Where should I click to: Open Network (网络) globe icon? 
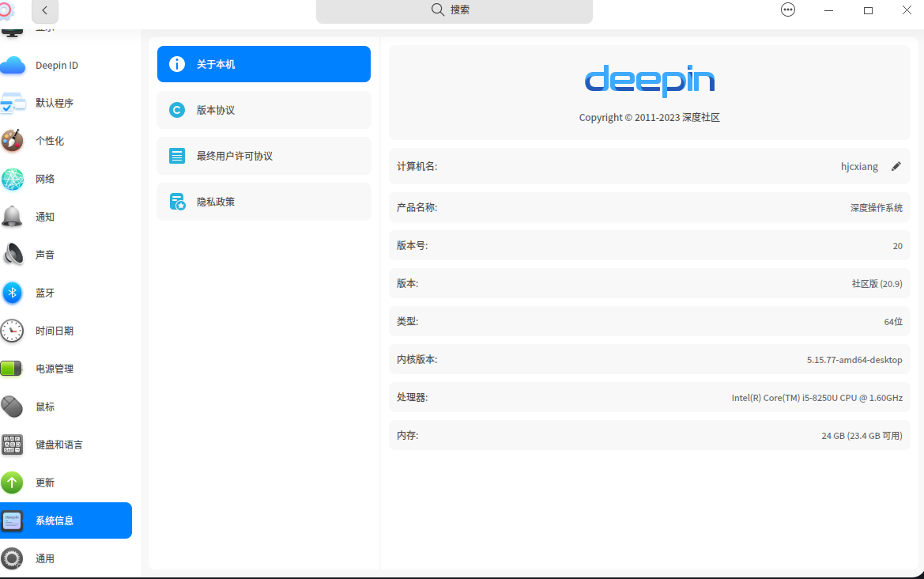13,180
